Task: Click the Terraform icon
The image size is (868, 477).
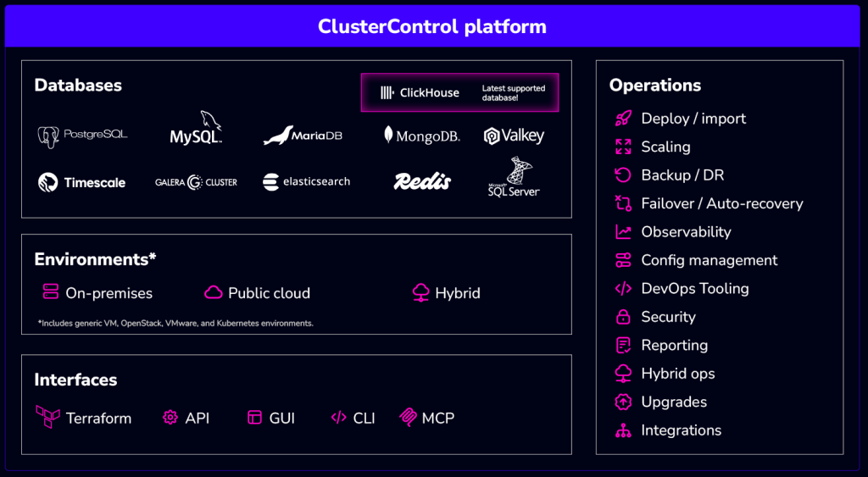Action: click(x=48, y=417)
